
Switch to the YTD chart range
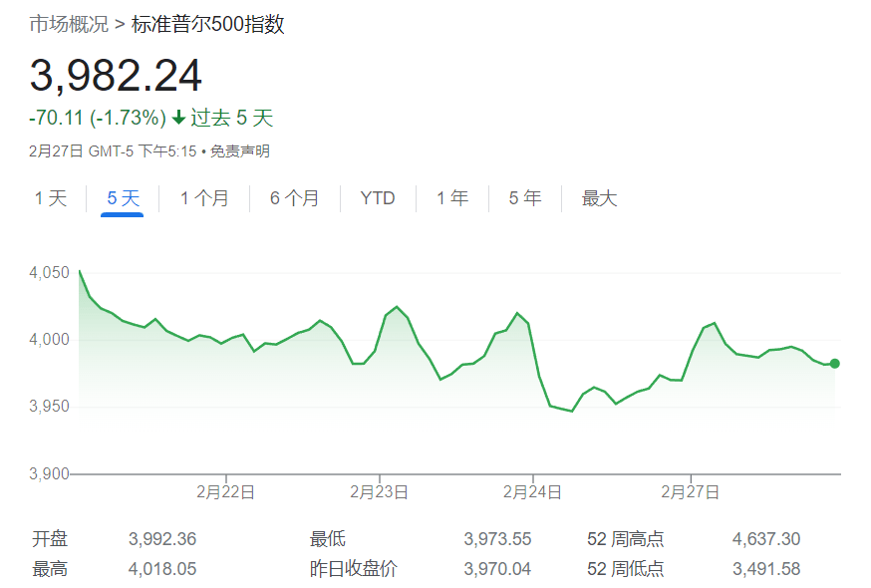coord(376,198)
